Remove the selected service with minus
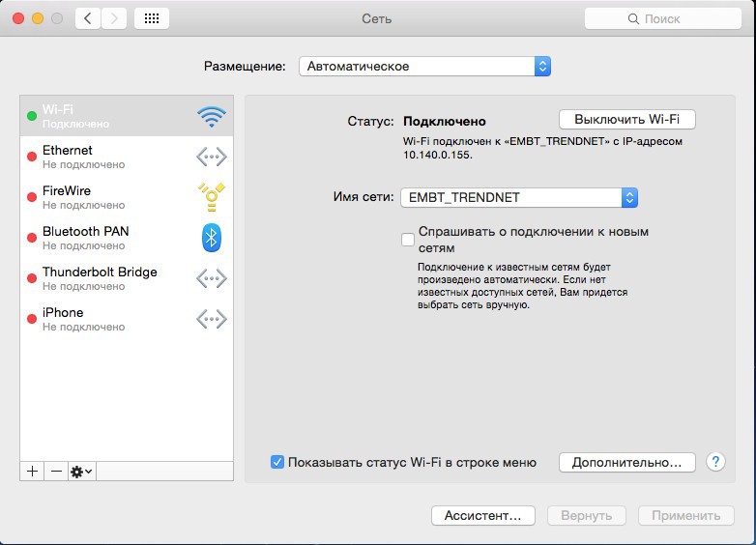This screenshot has height=545, width=756. click(56, 471)
